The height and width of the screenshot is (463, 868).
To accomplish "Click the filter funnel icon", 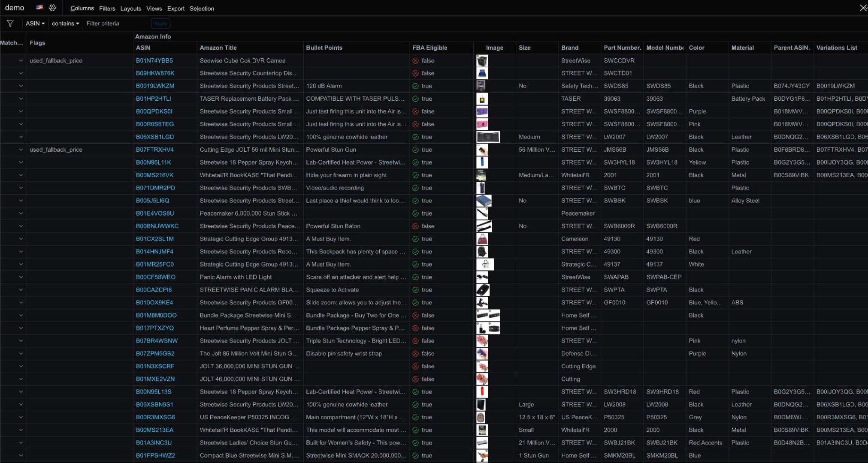I will click(x=10, y=24).
